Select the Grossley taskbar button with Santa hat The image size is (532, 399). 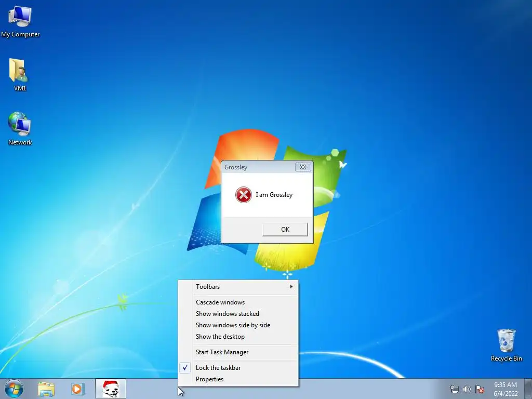[x=111, y=389]
